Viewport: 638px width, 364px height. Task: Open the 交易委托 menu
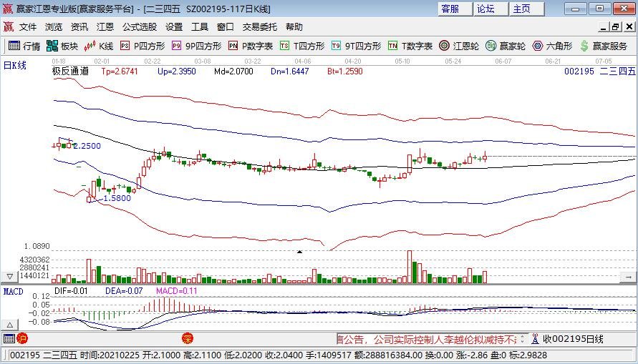point(260,27)
